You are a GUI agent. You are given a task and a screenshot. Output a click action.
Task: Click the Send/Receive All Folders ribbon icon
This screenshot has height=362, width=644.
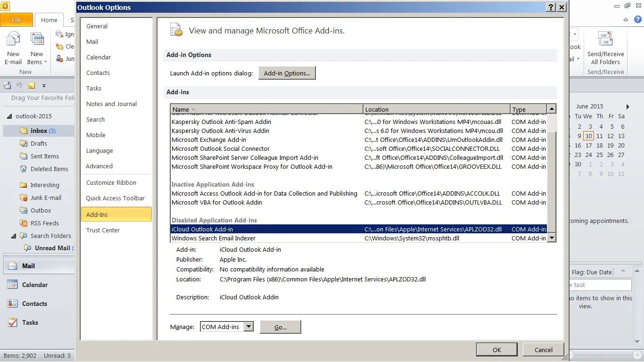(x=605, y=39)
